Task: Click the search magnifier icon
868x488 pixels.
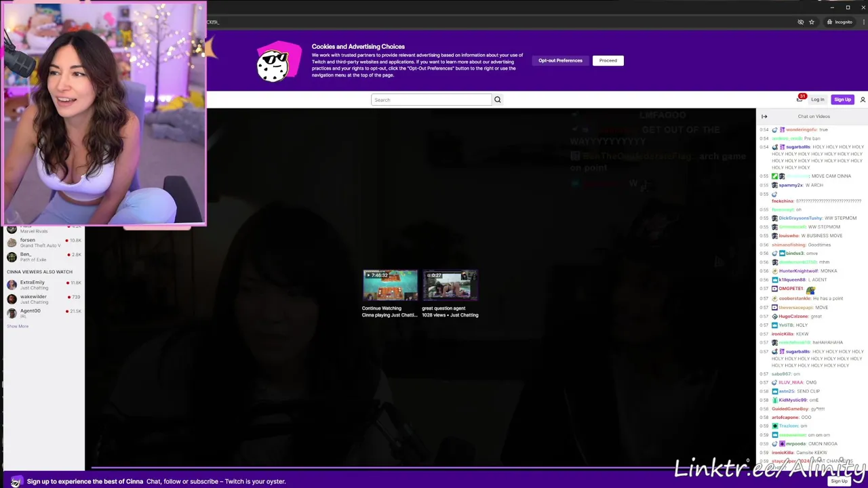Action: tap(497, 100)
